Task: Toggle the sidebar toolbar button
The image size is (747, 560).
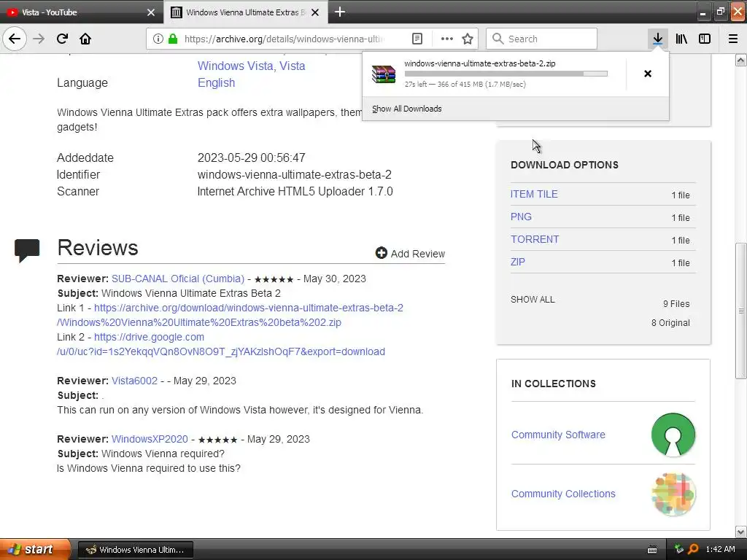Action: [x=705, y=39]
